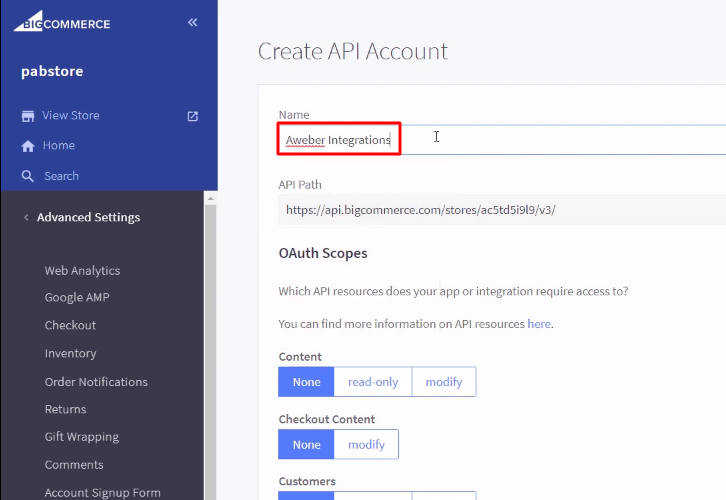Open Google AMP settings
Viewport: 726px width, 500px height.
click(77, 297)
